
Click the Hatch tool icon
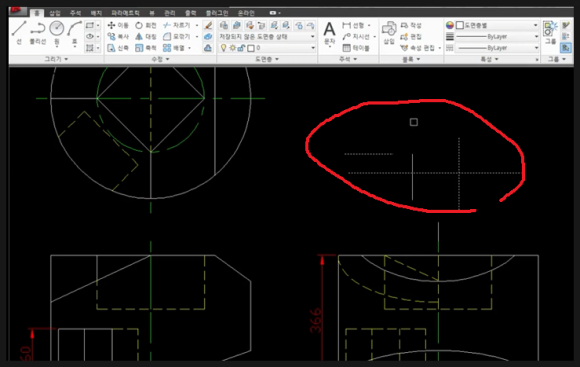[90, 48]
